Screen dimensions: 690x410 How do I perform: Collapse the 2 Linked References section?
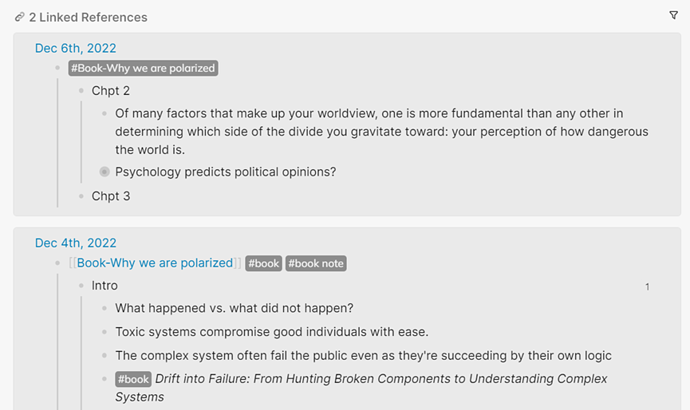point(88,17)
